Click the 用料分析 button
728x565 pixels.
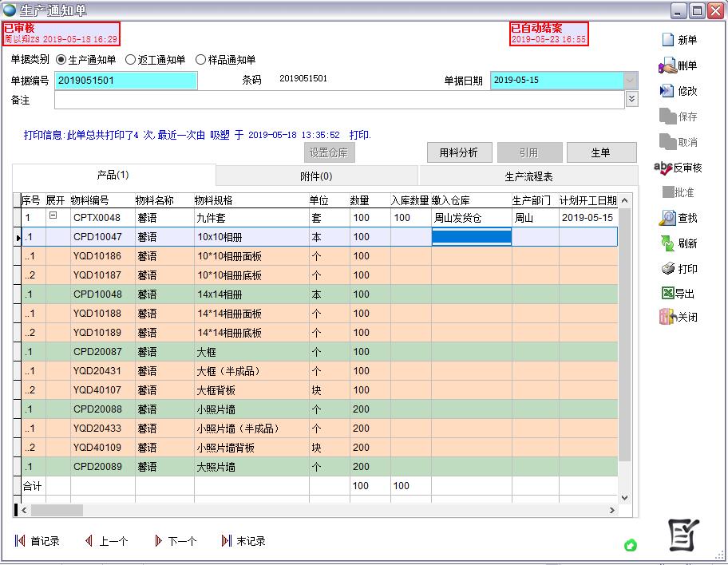coord(459,152)
